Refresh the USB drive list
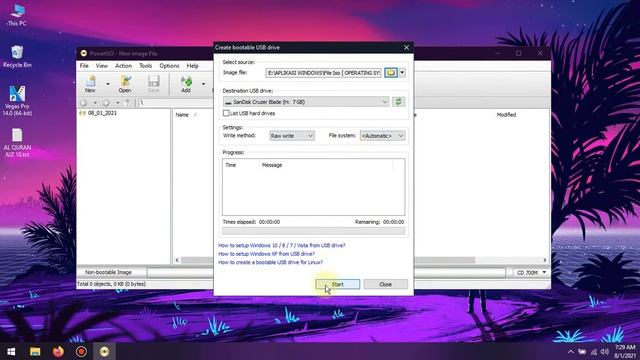 [x=398, y=102]
